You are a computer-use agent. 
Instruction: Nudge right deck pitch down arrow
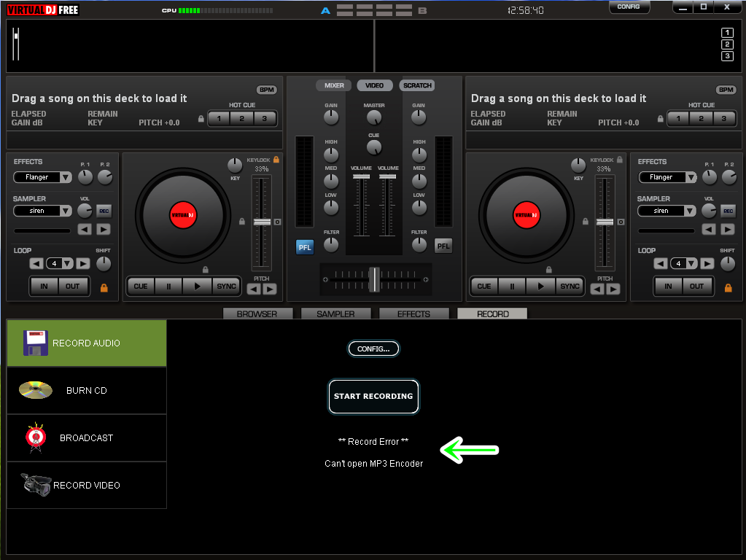(x=597, y=289)
